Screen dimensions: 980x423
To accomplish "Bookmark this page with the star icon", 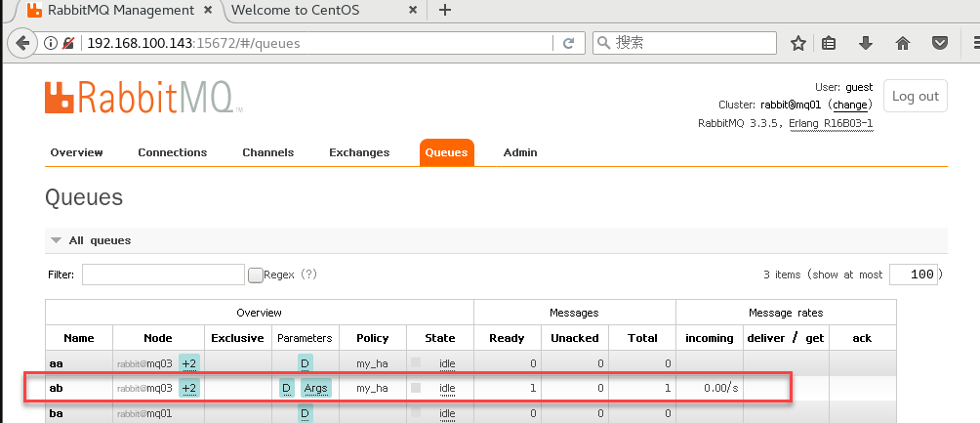I will tap(798, 43).
